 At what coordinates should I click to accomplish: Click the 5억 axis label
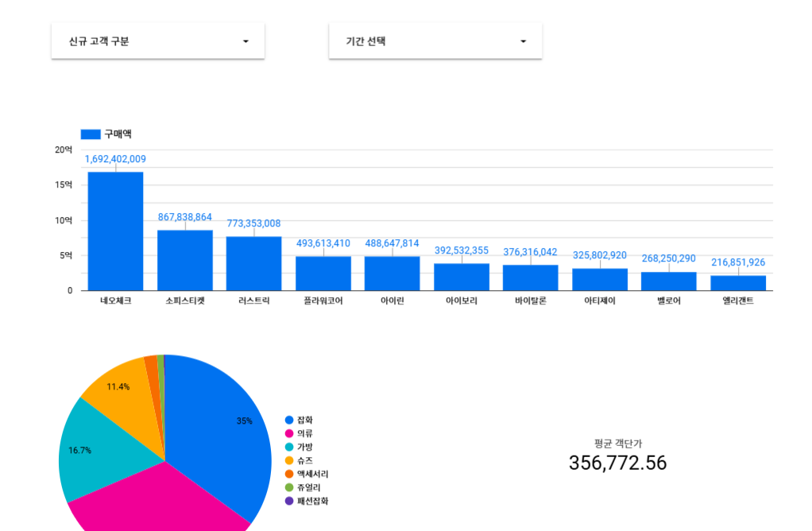pos(66,255)
